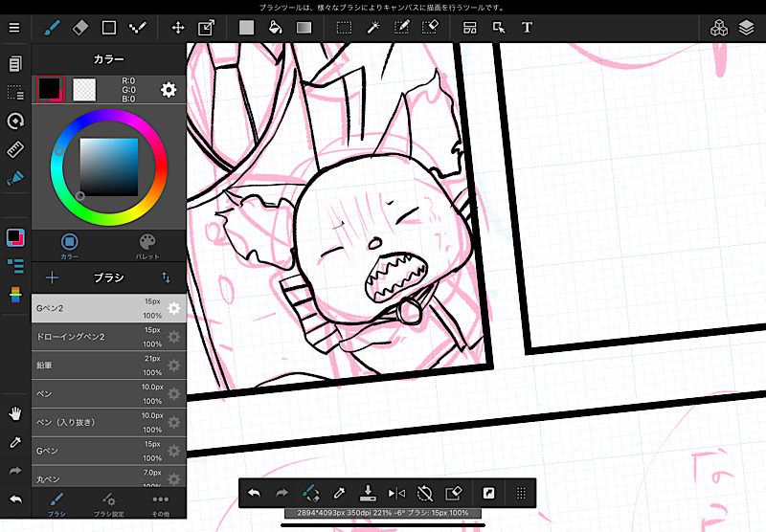
Task: Select the 鉛筆 brush
Action: click(x=108, y=366)
